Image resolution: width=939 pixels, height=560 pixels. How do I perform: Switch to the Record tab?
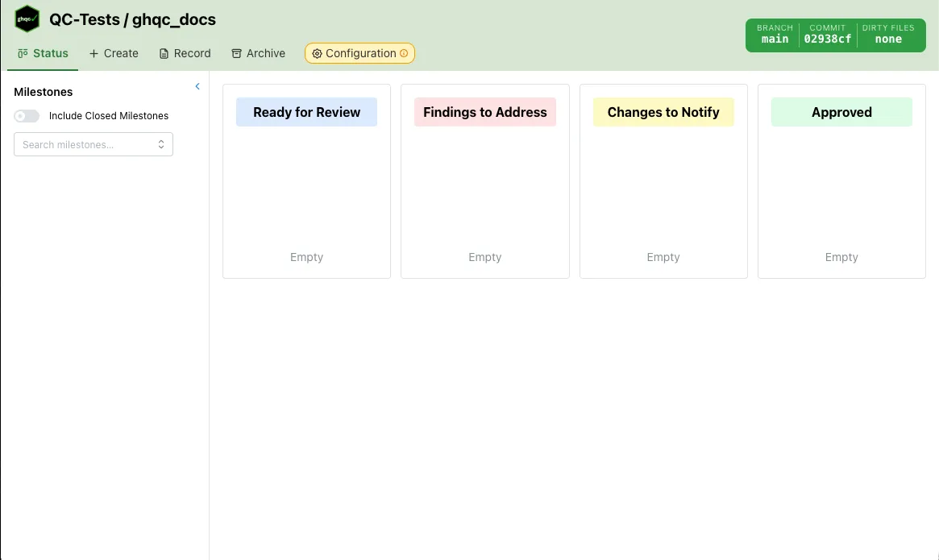(185, 53)
